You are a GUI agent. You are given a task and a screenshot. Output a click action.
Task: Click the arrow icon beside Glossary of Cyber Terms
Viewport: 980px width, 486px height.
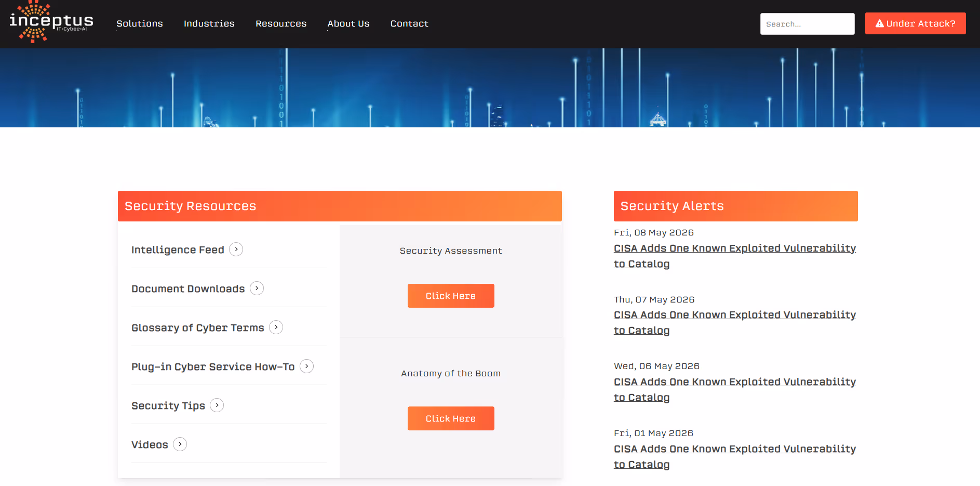click(x=276, y=327)
